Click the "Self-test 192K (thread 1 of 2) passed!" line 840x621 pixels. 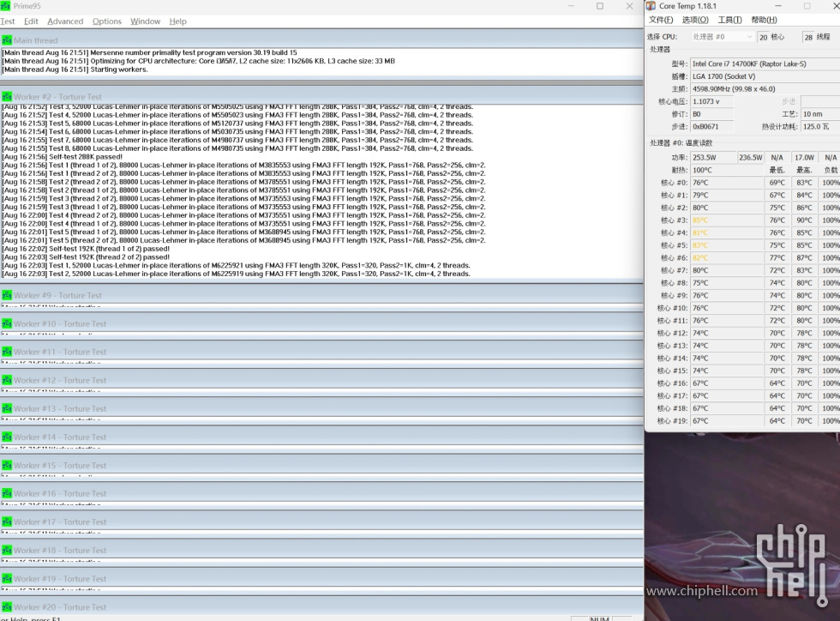tap(87, 249)
